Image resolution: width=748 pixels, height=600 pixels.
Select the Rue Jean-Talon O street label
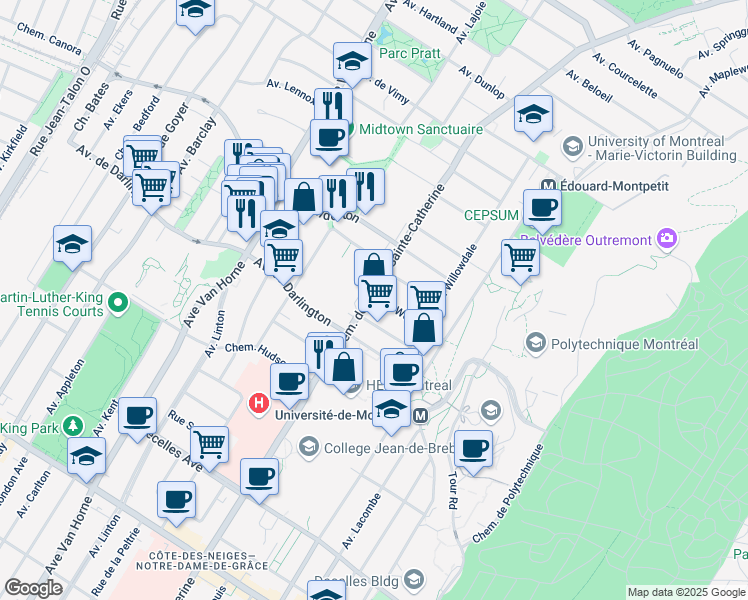(60, 111)
